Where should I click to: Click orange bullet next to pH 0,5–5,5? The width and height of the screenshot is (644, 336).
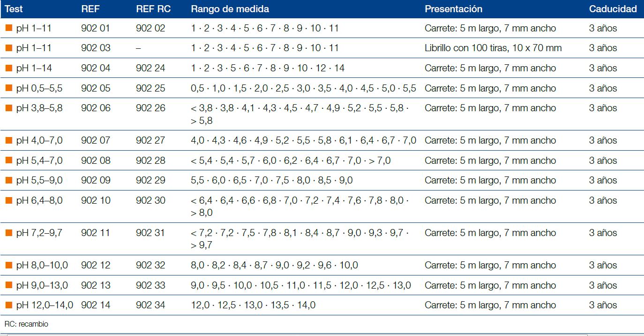8,88
